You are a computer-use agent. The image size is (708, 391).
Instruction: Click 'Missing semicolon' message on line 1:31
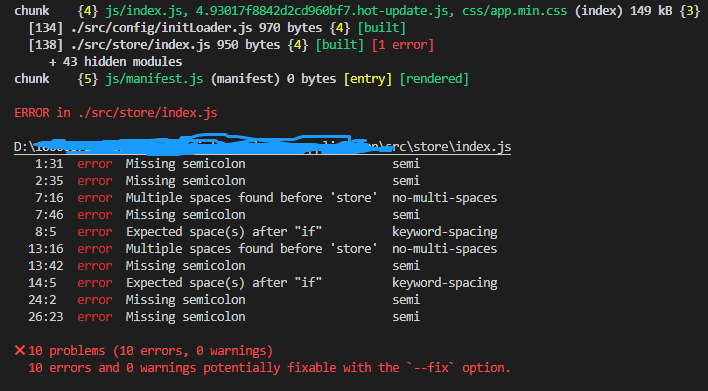point(186,163)
